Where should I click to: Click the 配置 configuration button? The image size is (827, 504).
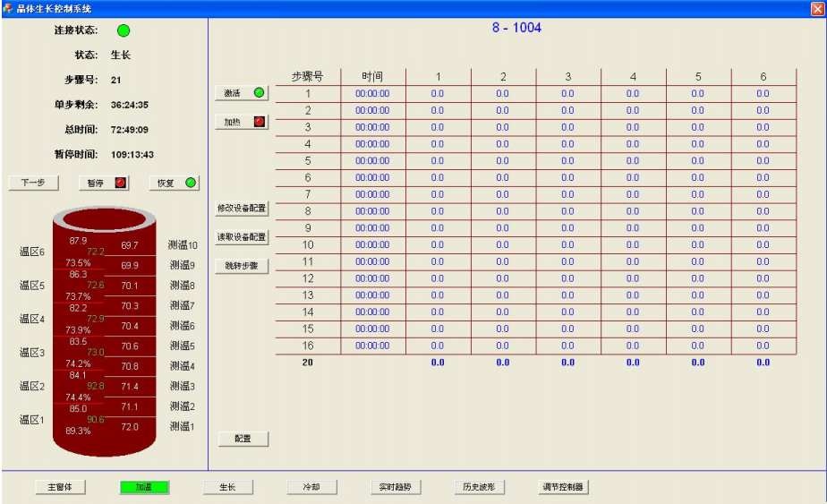(243, 439)
